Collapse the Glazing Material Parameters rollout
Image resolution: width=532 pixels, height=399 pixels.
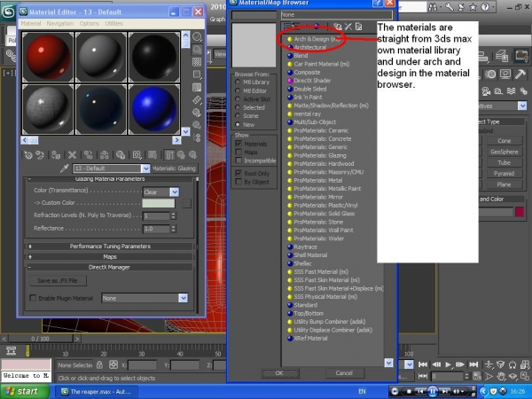tap(110, 179)
